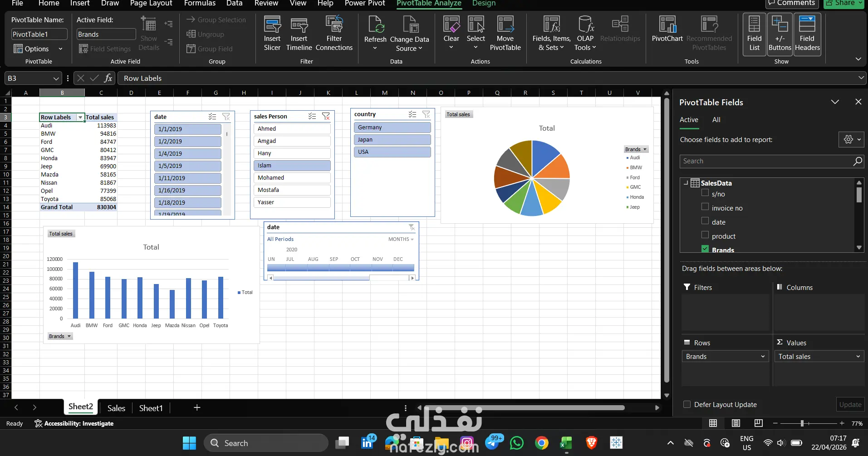Open the Windows Start menu
The height and width of the screenshot is (456, 868).
pyautogui.click(x=189, y=443)
